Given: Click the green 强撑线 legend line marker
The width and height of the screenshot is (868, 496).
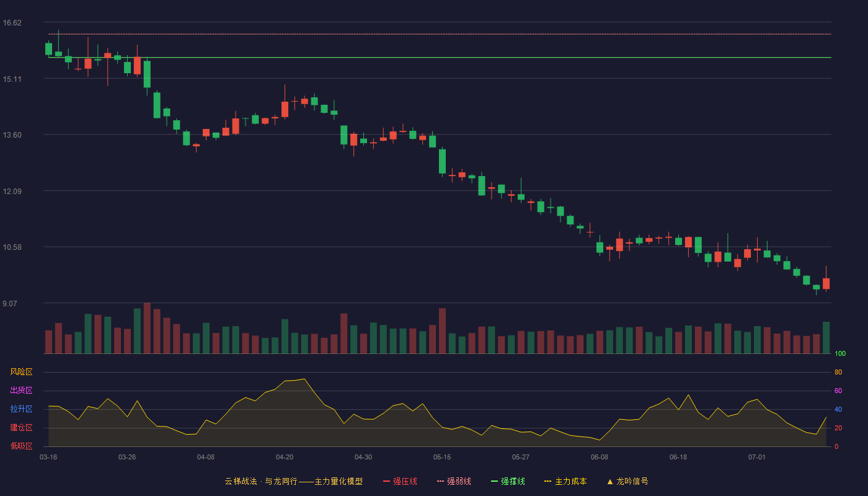Looking at the screenshot, I should tap(494, 481).
